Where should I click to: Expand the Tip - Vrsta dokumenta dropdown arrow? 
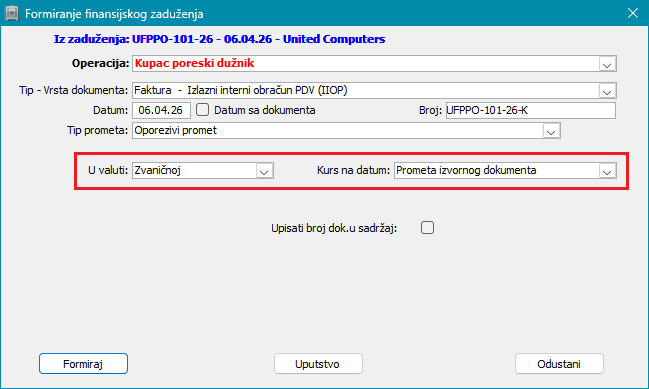click(607, 91)
